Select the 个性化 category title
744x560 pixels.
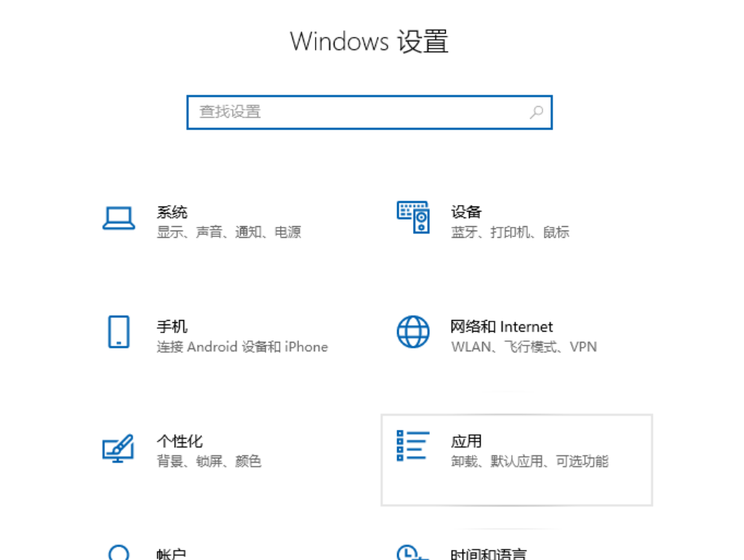pos(180,441)
